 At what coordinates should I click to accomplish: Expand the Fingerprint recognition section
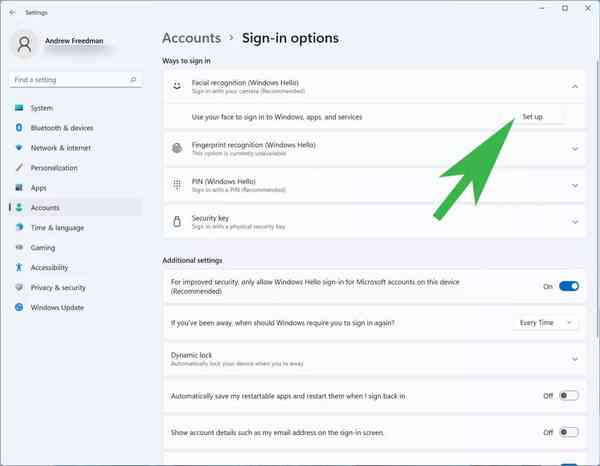point(575,149)
